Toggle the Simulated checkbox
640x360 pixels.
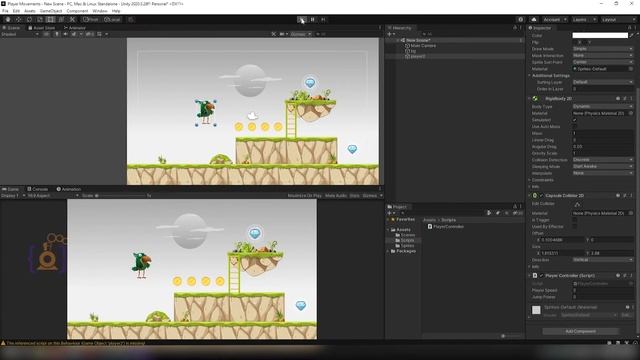click(x=575, y=120)
